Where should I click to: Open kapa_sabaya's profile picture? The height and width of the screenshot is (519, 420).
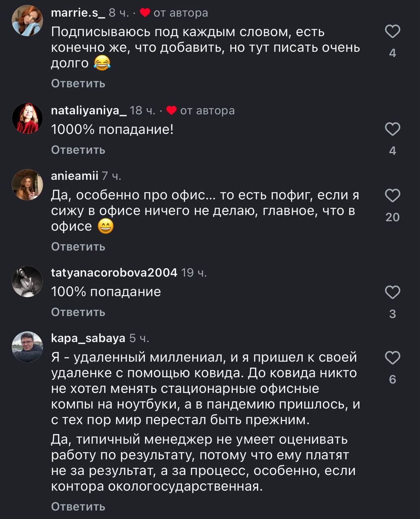click(x=28, y=347)
